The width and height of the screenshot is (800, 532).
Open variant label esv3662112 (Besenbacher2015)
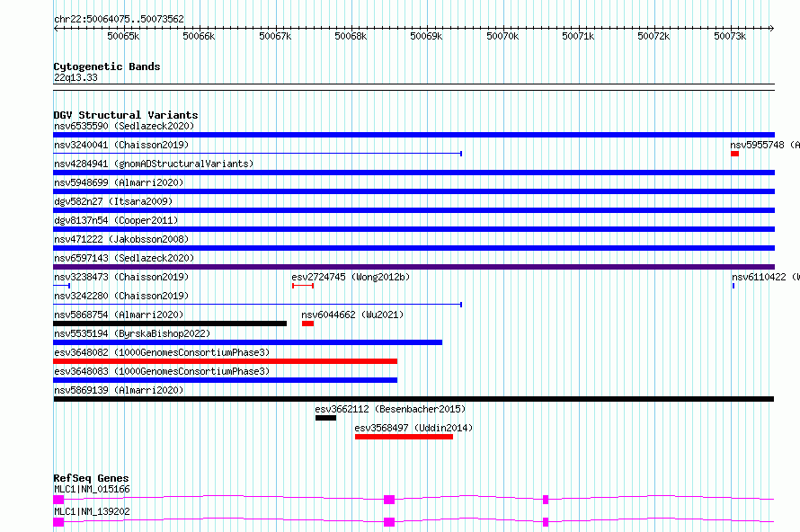click(x=390, y=409)
